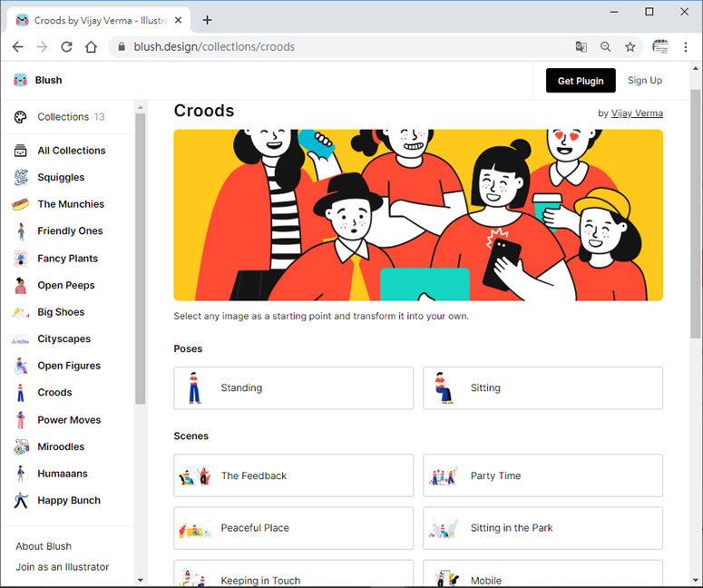The width and height of the screenshot is (703, 588).
Task: Open the Peaceful Place scene card
Action: click(x=294, y=528)
